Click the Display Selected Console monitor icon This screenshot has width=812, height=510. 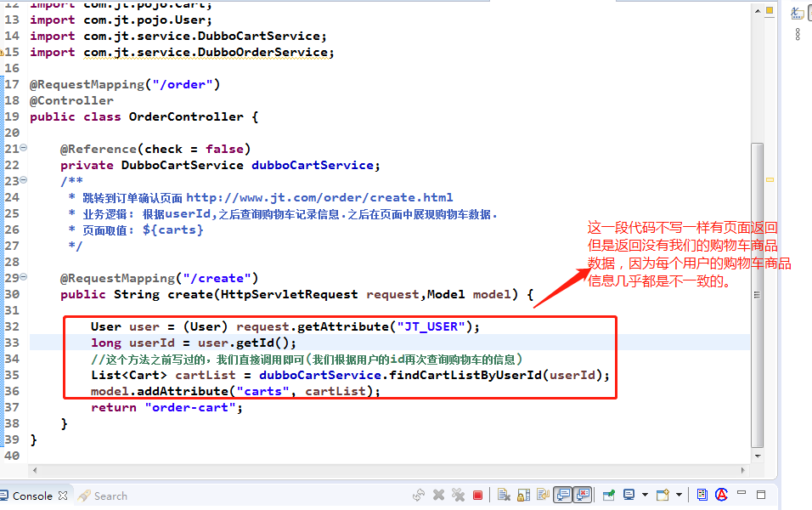(x=629, y=495)
